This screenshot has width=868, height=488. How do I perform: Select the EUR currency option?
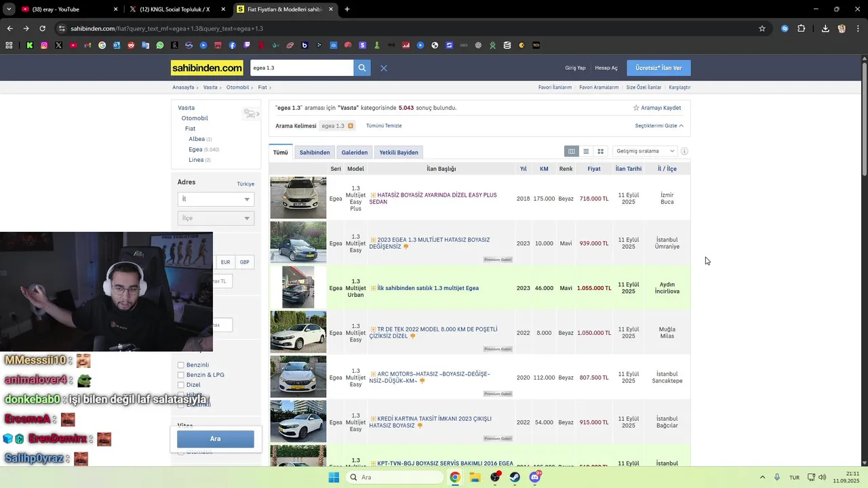[225, 262]
